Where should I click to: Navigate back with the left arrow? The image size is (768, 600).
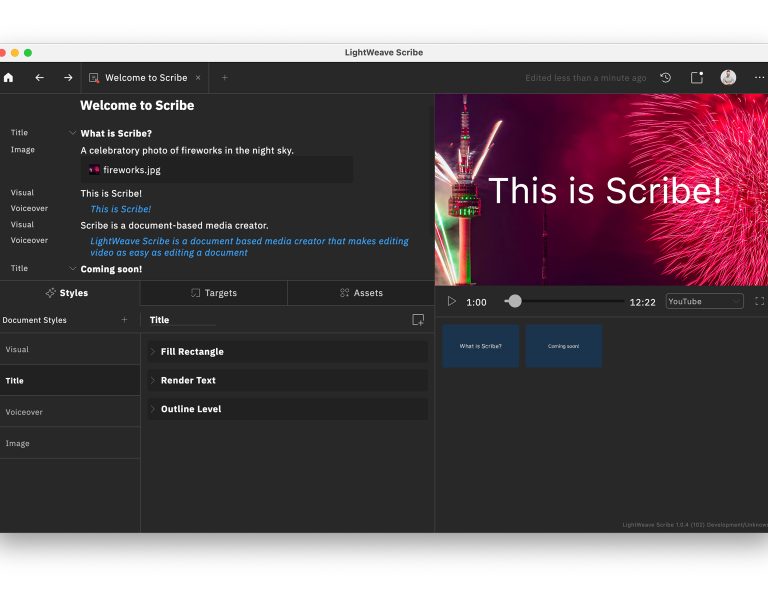point(39,78)
